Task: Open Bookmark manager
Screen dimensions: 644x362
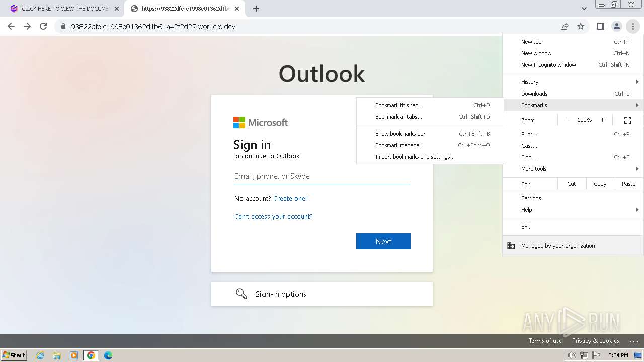Action: (x=430, y=145)
